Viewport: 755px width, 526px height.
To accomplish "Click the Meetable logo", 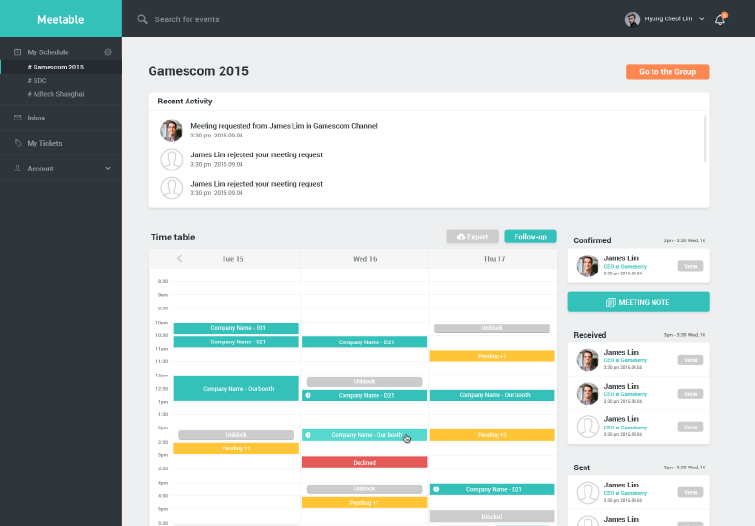I will [x=61, y=19].
